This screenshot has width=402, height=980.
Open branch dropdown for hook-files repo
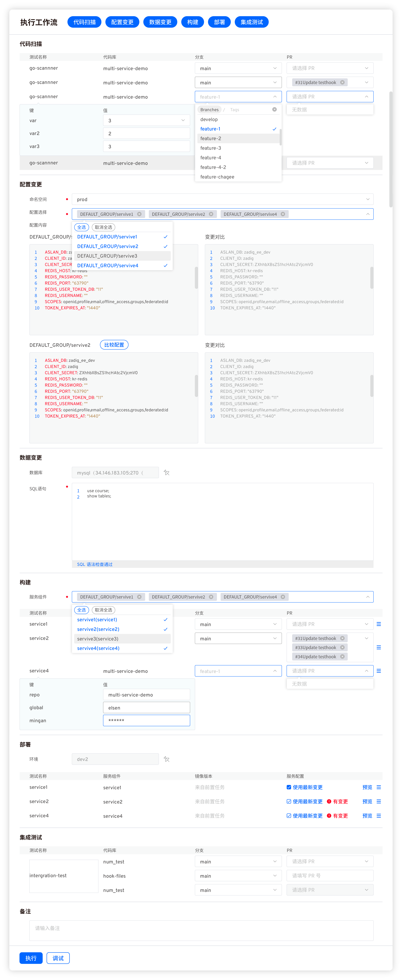pyautogui.click(x=238, y=876)
